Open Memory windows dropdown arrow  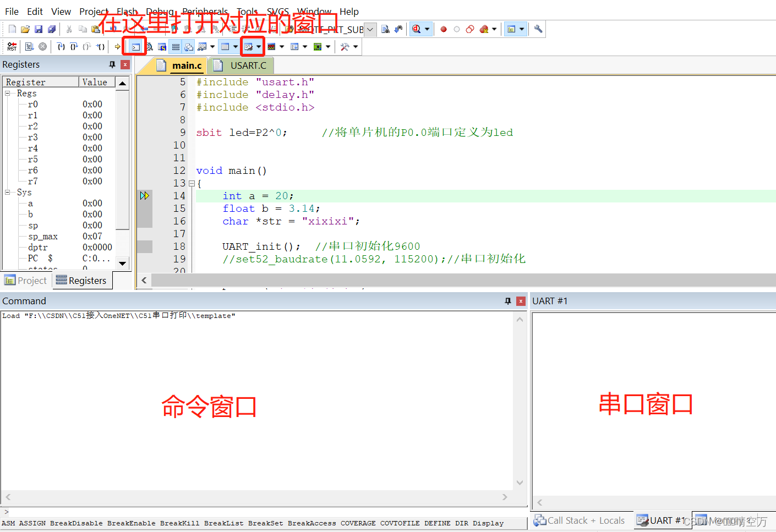tap(236, 47)
